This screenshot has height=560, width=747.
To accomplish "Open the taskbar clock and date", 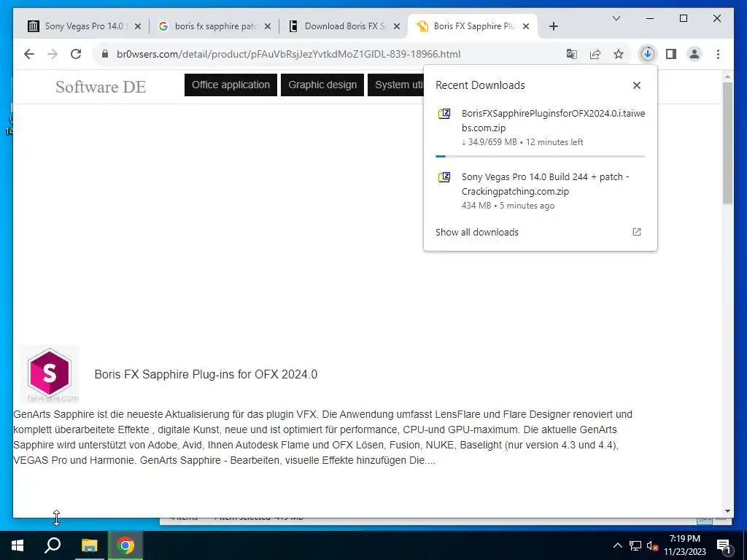I will click(685, 545).
